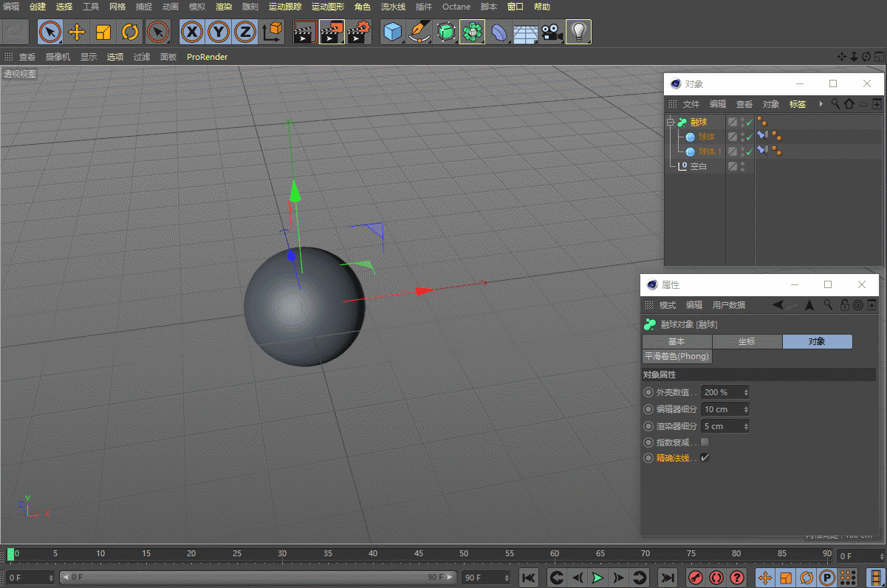Viewport: 887px width, 588px height.
Task: Open the 窗口 menu
Action: coord(516,7)
